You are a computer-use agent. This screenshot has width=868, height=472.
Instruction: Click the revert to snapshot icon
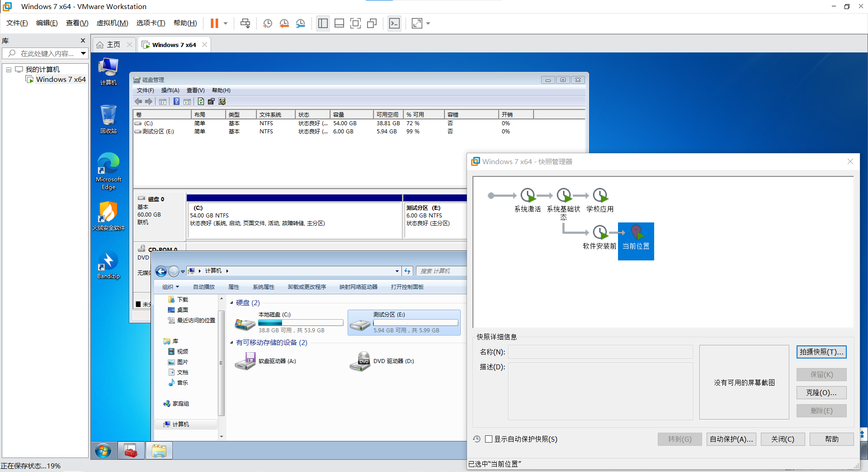(284, 23)
